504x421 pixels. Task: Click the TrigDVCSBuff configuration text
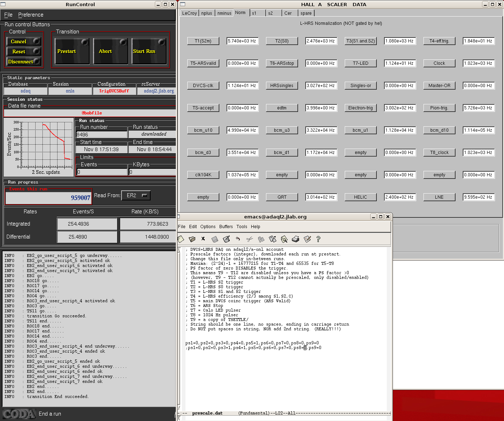click(x=114, y=91)
